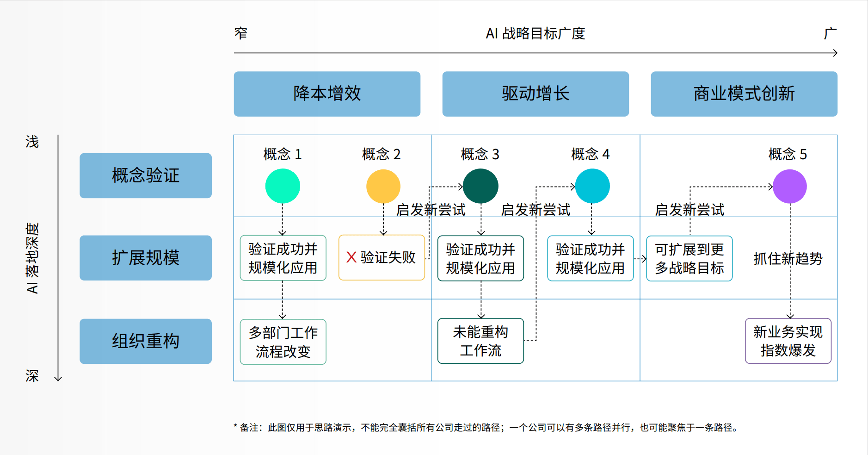The width and height of the screenshot is (868, 455).
Task: Expand the 多部门工作流程改变 box
Action: coord(283,341)
